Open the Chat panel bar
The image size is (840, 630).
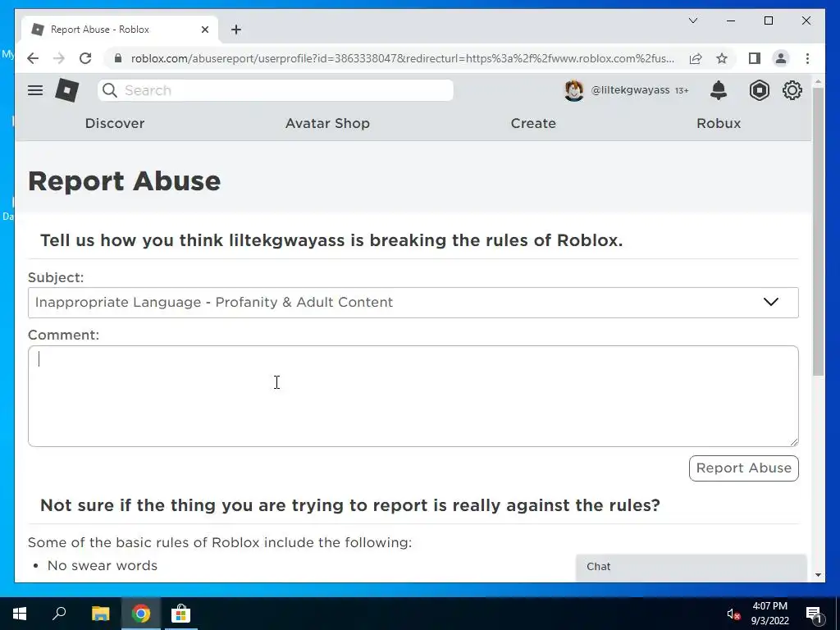(x=691, y=567)
